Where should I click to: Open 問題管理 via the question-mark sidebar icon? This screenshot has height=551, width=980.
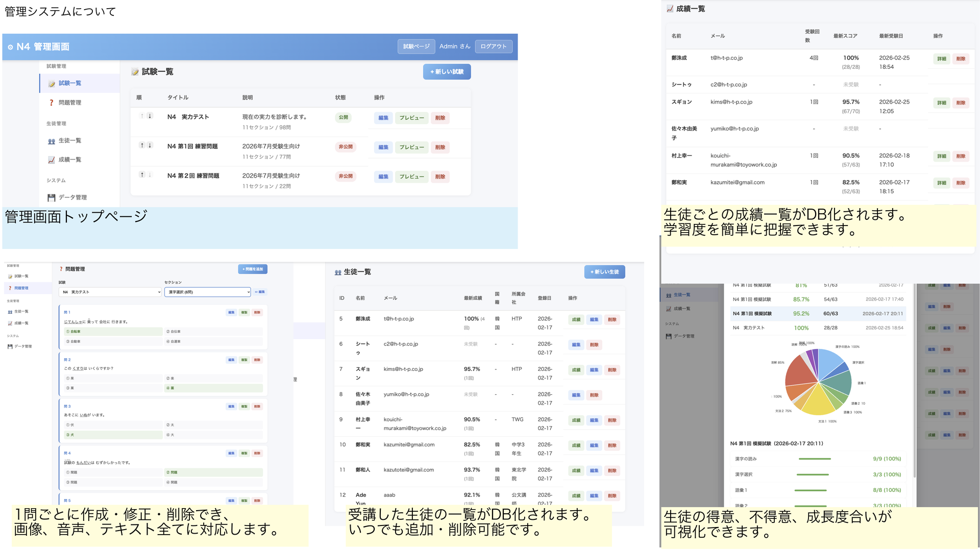click(x=51, y=102)
